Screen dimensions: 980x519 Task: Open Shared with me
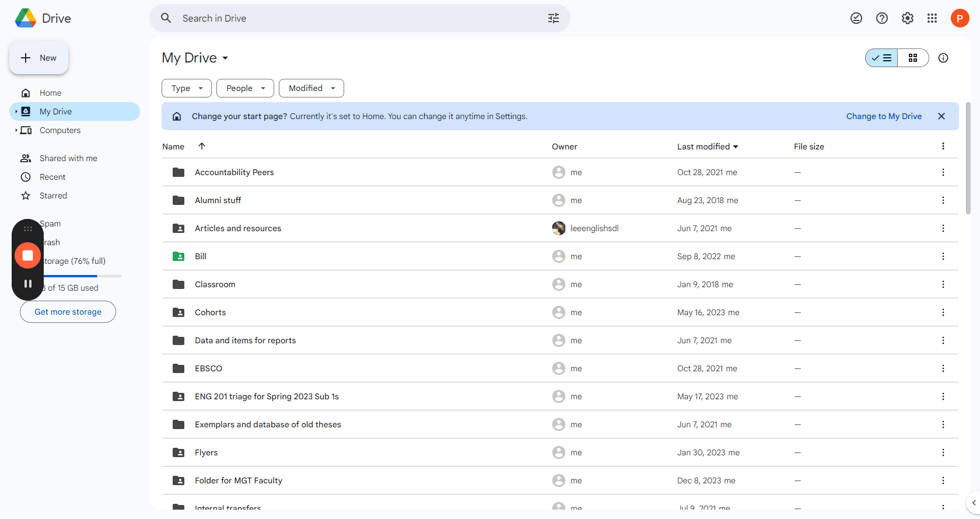click(x=75, y=158)
